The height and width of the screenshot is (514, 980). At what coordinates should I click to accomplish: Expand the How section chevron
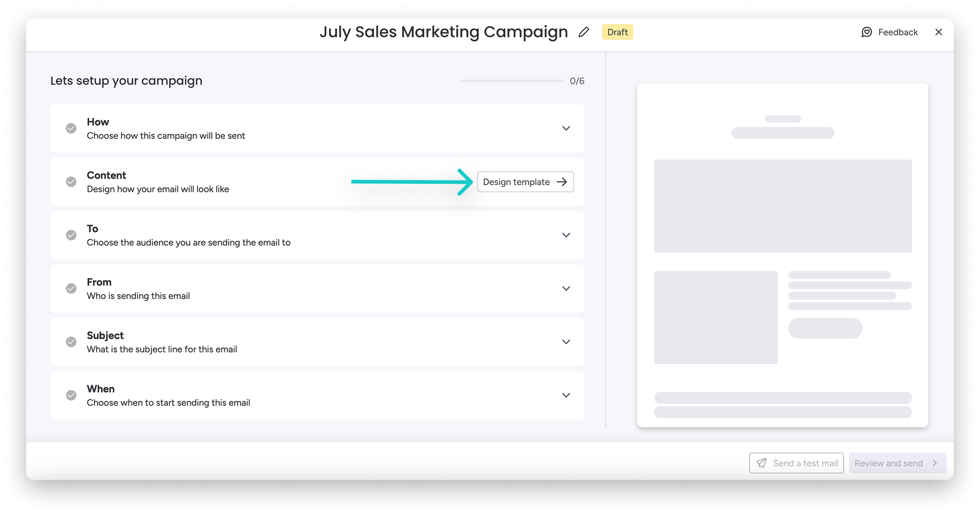[x=566, y=128]
